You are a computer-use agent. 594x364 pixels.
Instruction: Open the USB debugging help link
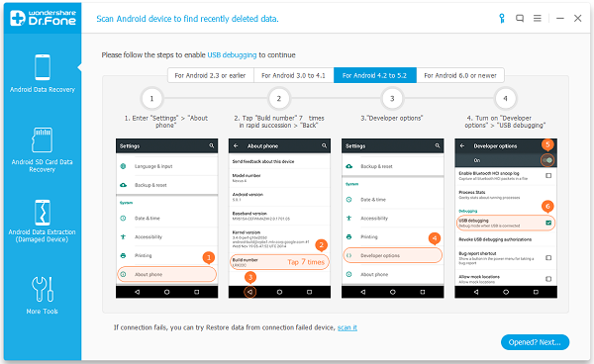point(232,54)
